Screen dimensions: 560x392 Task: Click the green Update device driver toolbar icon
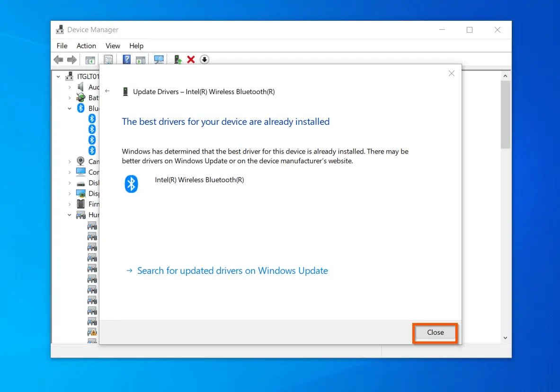coord(178,60)
